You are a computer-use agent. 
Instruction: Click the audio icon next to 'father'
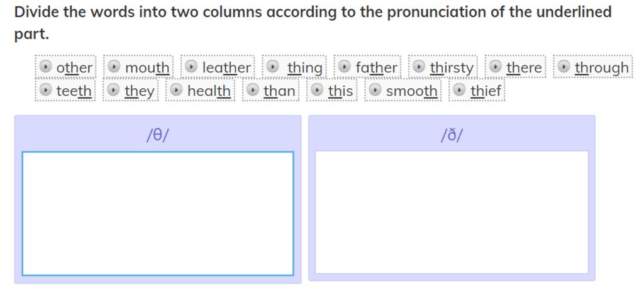(344, 66)
